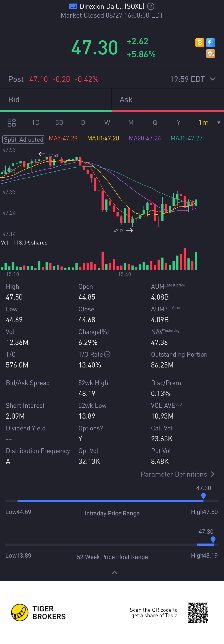Tap the question mark help icon

coord(150,6)
